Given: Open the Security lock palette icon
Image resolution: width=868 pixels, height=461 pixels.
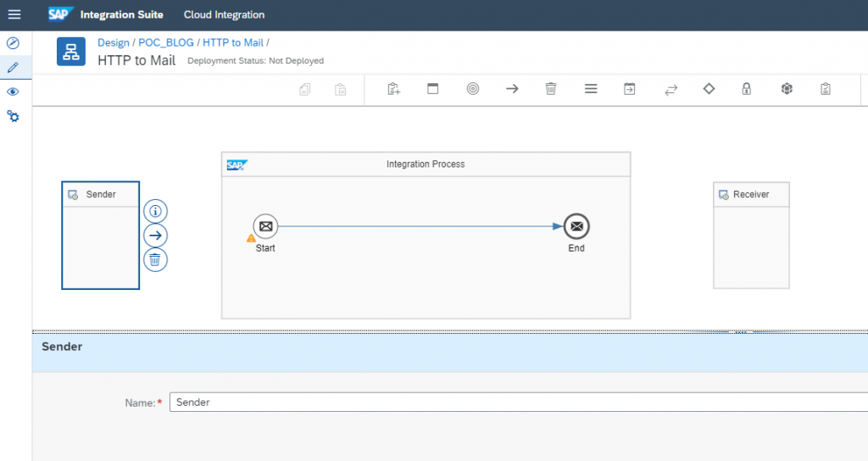Looking at the screenshot, I should [747, 88].
